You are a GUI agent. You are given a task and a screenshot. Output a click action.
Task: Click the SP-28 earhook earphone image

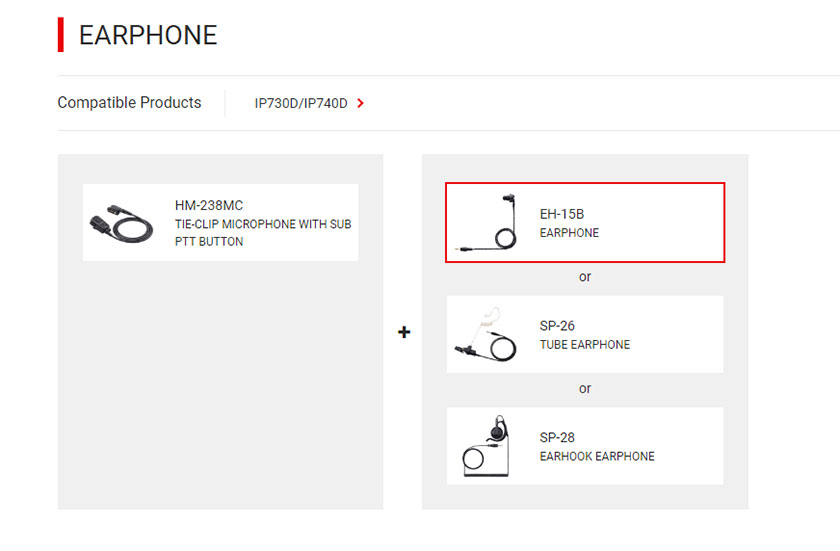[x=486, y=446]
